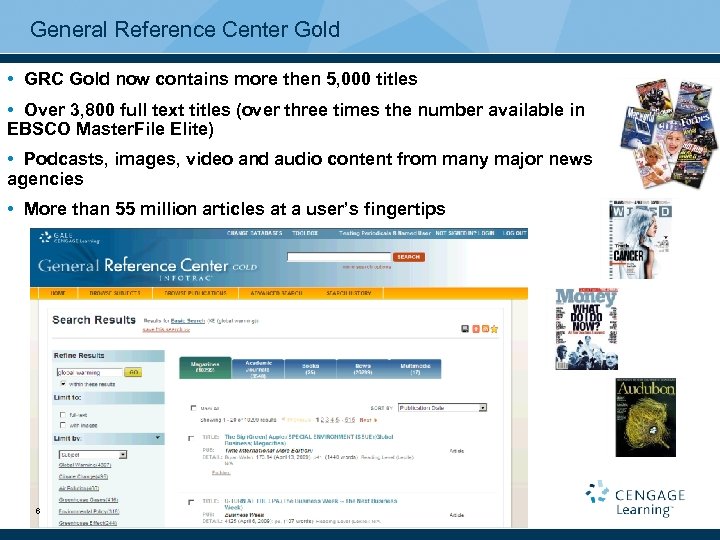720x540 pixels.
Task: Collapse the Limit by section arrow
Action: click(x=158, y=438)
